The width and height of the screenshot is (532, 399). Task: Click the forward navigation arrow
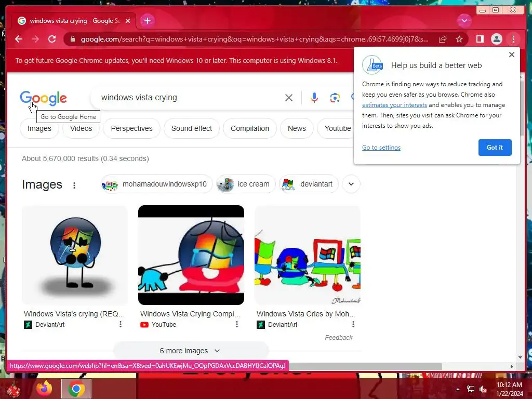point(35,39)
